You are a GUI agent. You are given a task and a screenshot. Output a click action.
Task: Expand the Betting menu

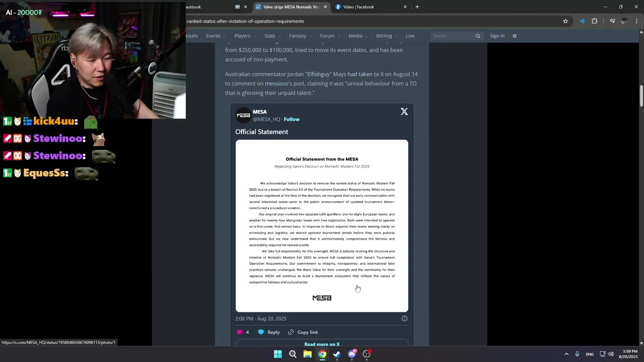coord(387,36)
